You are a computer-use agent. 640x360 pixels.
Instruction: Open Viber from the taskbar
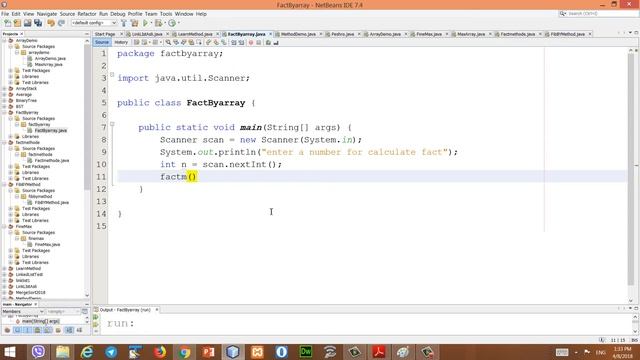click(38, 351)
